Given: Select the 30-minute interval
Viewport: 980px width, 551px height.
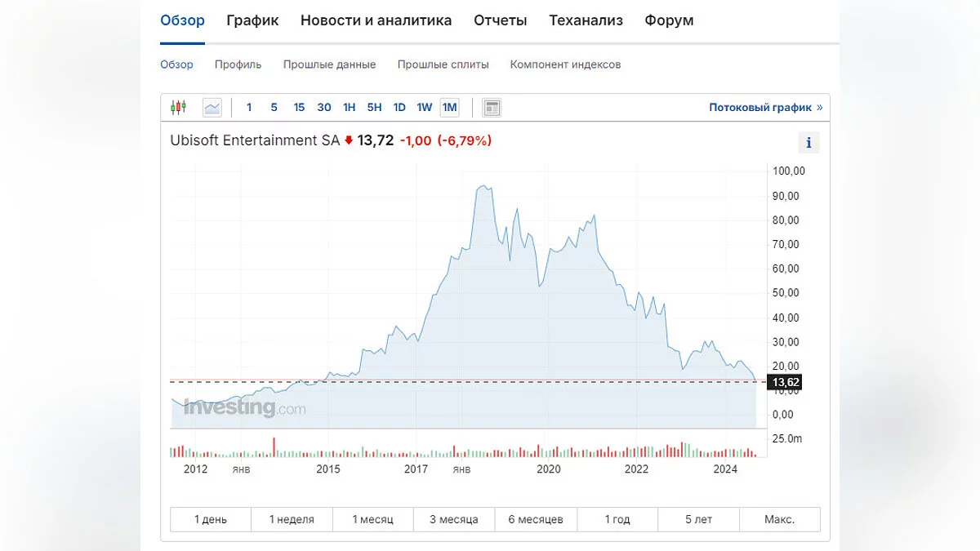Looking at the screenshot, I should (324, 107).
